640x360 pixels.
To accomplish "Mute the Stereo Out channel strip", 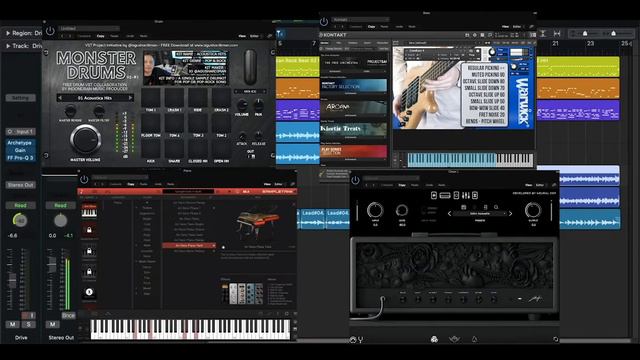I will tap(52, 324).
